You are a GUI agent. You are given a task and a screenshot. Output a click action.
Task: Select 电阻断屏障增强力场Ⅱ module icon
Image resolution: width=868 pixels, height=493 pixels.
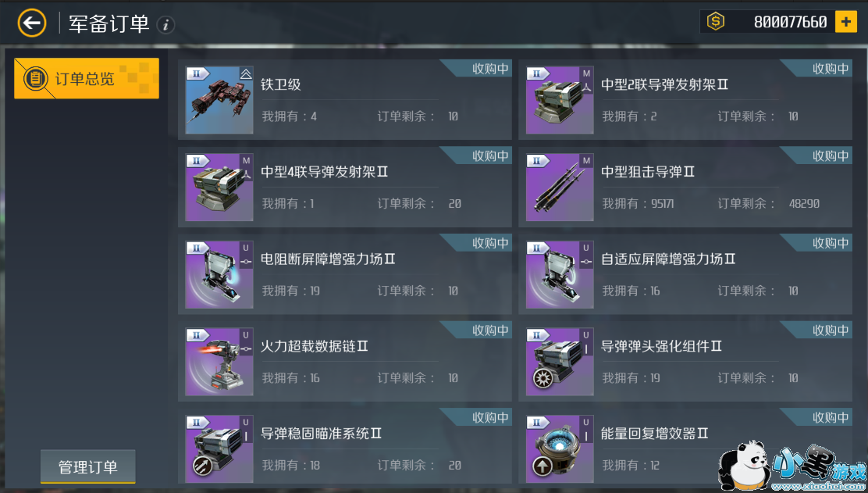coord(219,275)
